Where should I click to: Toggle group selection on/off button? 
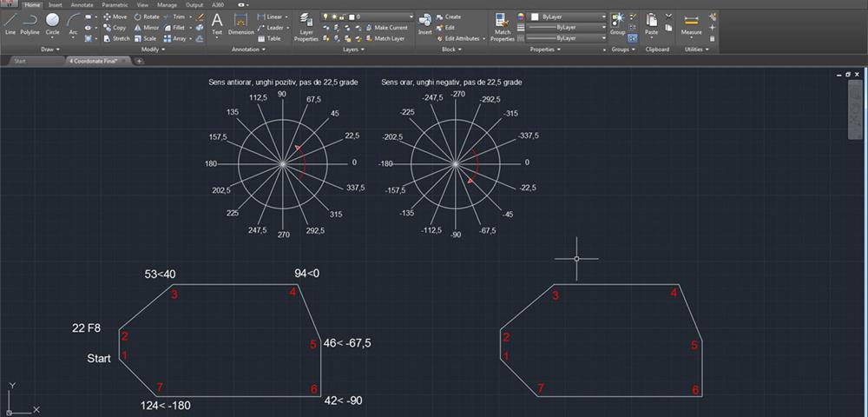click(633, 38)
